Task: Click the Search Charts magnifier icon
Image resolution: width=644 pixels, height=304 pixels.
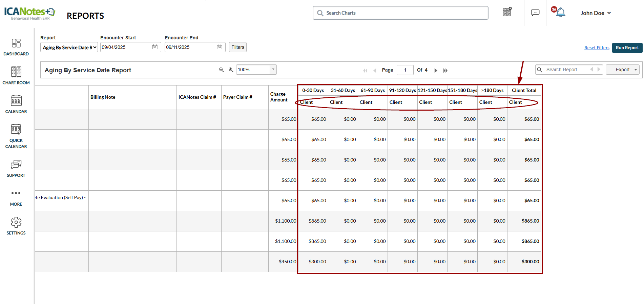Action: [320, 13]
